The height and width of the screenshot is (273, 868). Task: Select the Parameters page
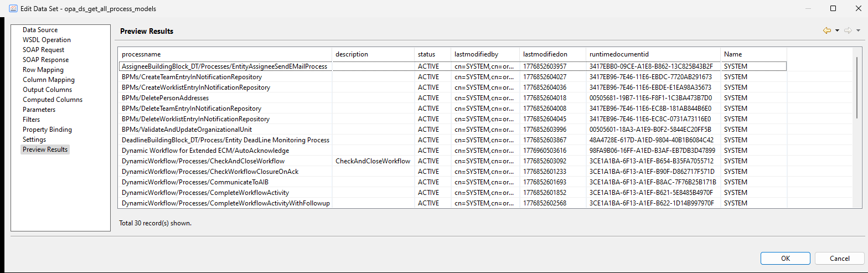(x=39, y=110)
